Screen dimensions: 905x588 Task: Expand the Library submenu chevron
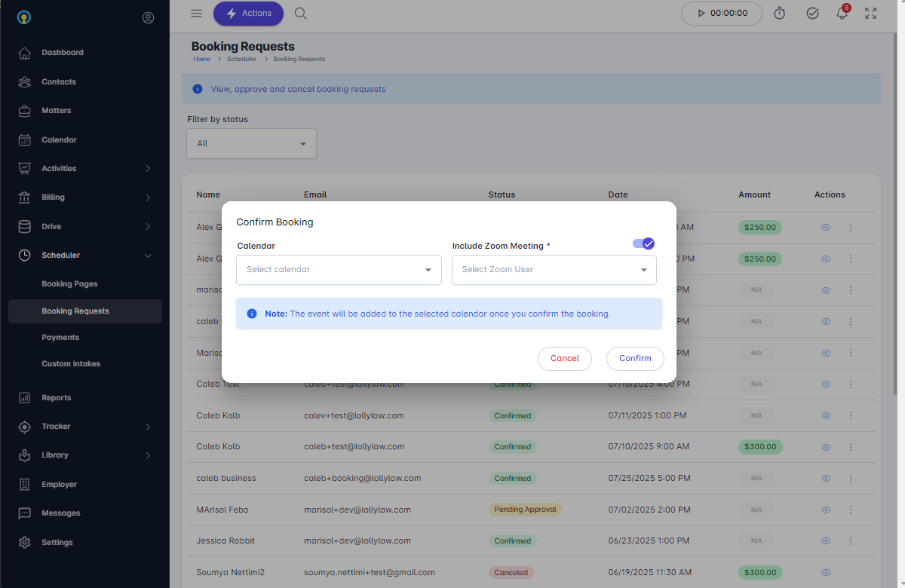(148, 455)
